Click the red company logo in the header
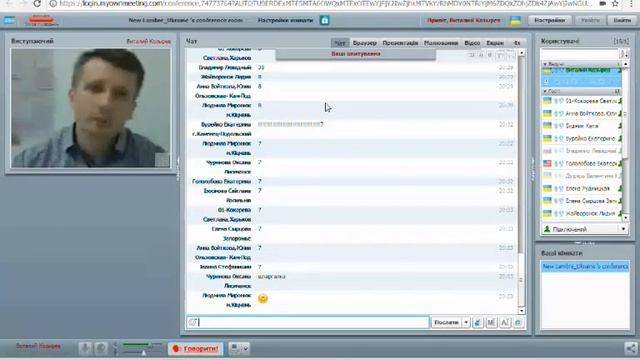The height and width of the screenshot is (360, 640). (42, 20)
